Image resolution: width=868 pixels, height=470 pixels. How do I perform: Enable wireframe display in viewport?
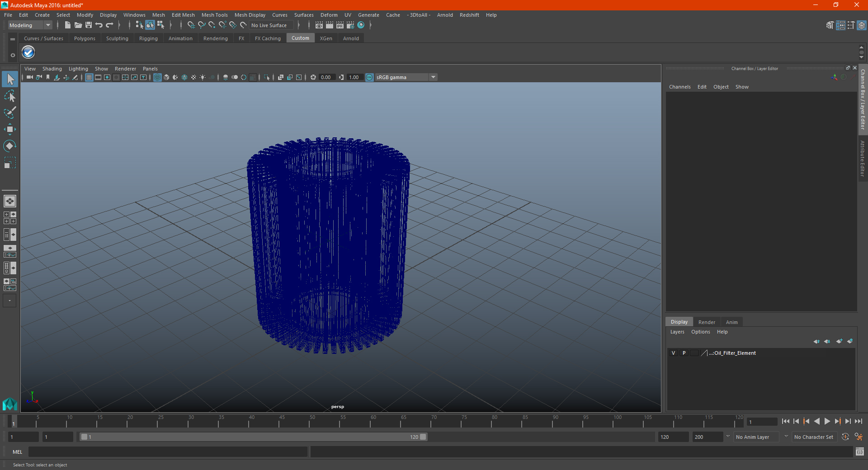157,77
